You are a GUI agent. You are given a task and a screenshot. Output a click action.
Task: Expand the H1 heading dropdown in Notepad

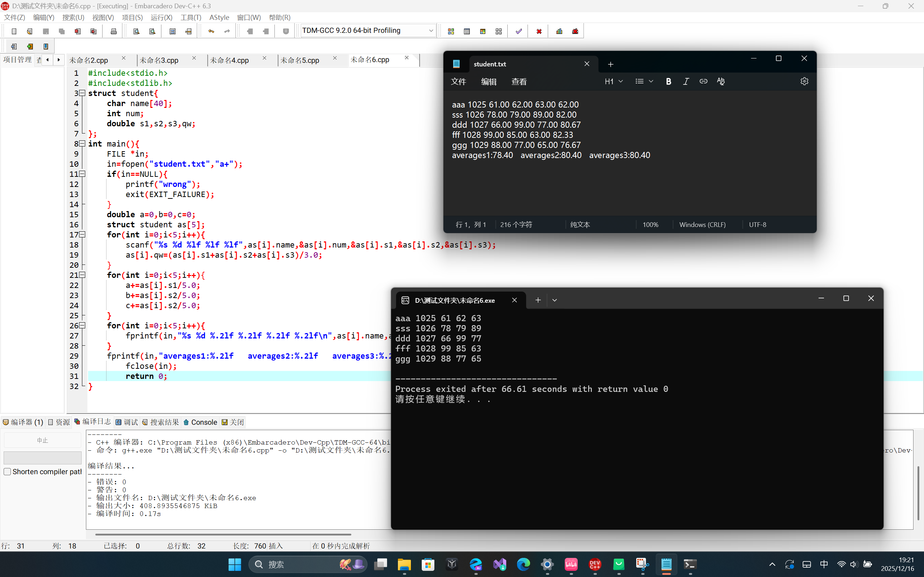point(614,81)
